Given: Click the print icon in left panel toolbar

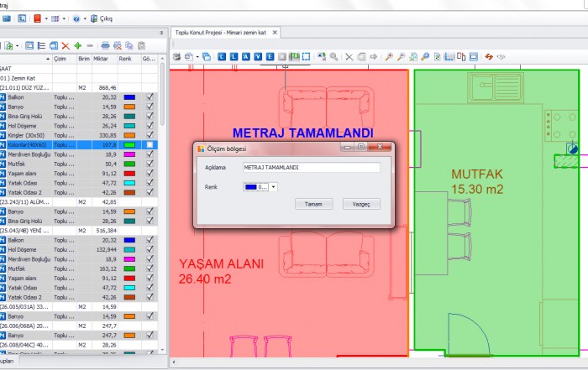Looking at the screenshot, I should click(105, 45).
